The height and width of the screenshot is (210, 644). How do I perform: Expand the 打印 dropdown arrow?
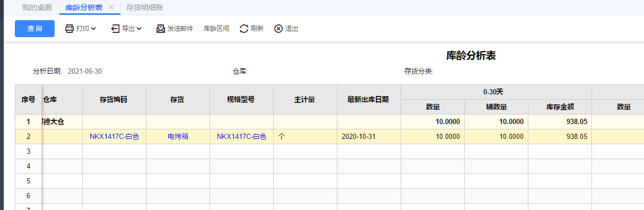(93, 29)
